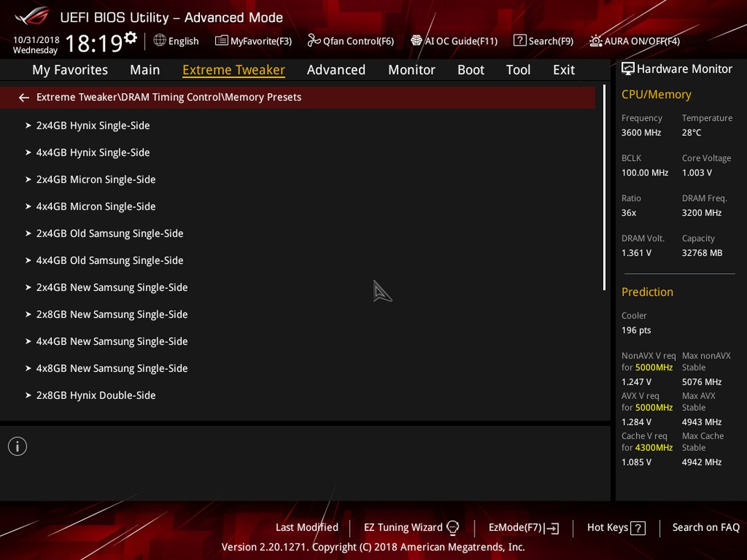The width and height of the screenshot is (747, 560).
Task: Expand the 4x4GB Micron Single-Side arrow
Action: point(28,207)
